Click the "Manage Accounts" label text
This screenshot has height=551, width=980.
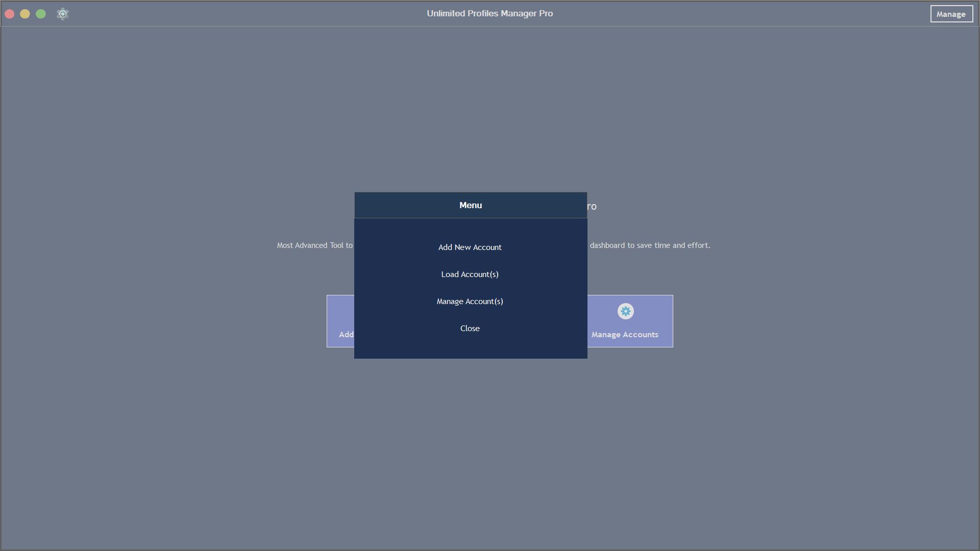625,335
